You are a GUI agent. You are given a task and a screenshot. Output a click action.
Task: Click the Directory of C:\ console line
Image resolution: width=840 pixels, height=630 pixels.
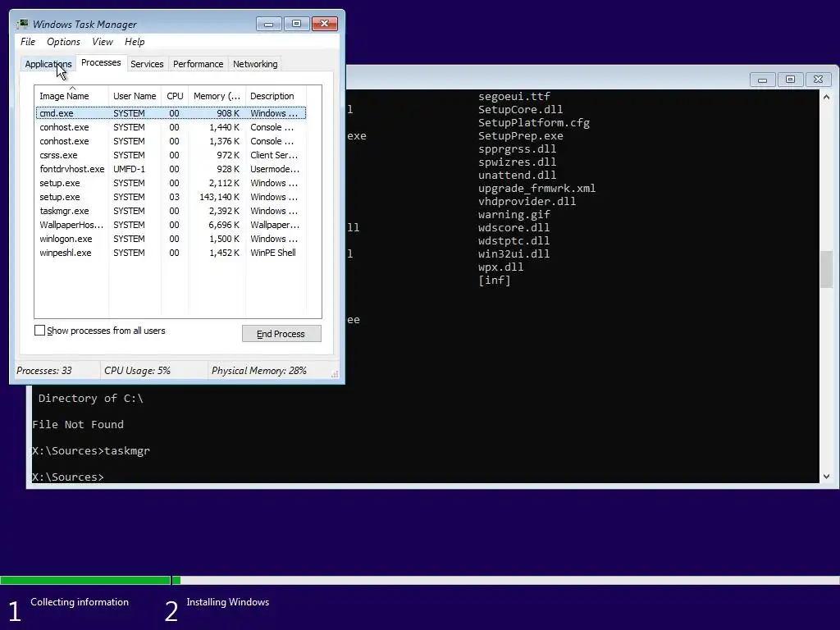coord(90,398)
